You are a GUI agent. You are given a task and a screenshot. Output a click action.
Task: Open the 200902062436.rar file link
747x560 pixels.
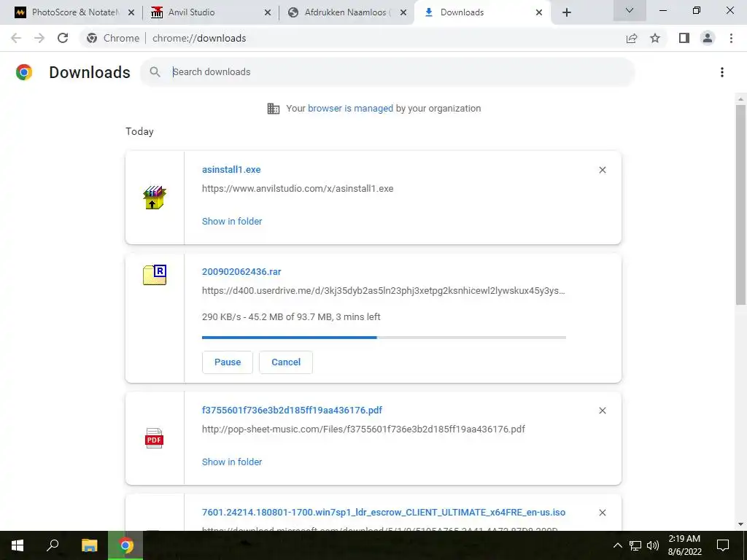tap(241, 272)
